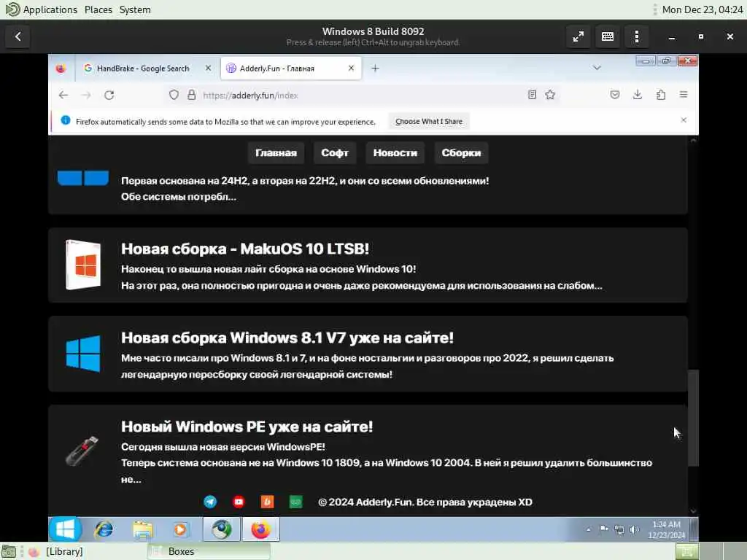Screen dimensions: 747x560
Task: Click the guest taskbar clock 1:24 AM
Action: [667, 529]
